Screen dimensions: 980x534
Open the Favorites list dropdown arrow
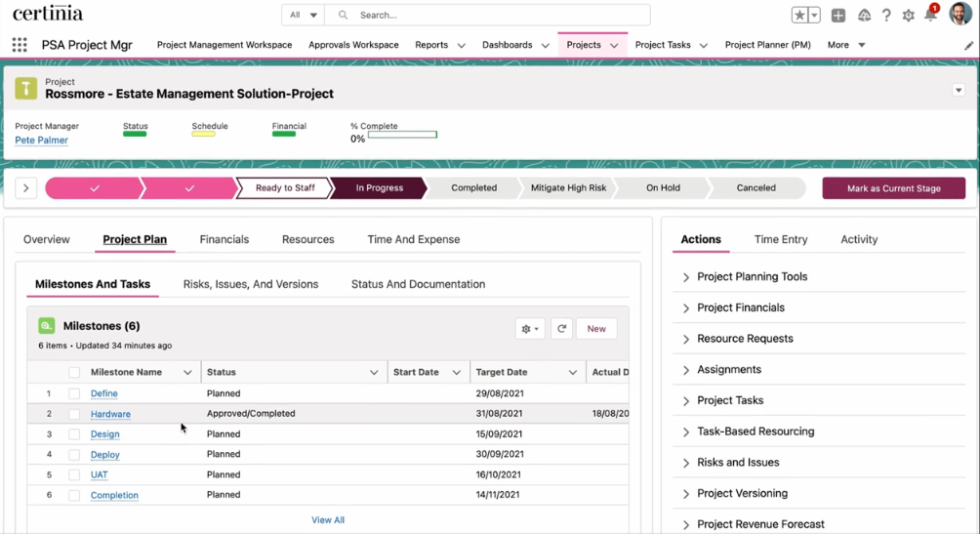tap(814, 15)
